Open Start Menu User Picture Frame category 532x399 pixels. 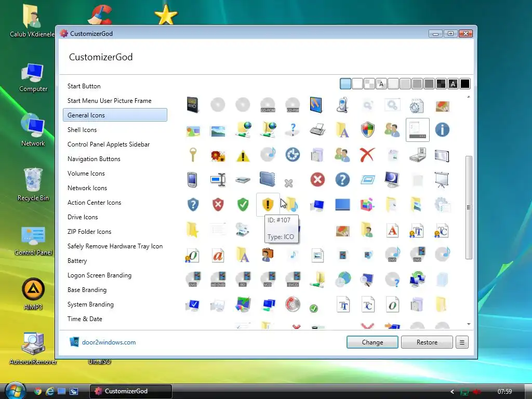pyautogui.click(x=109, y=101)
